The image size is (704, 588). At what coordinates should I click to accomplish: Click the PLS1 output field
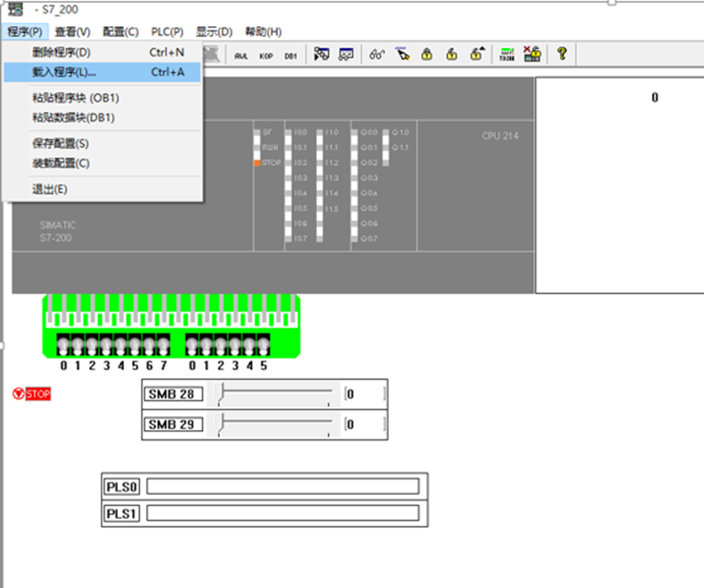click(283, 513)
